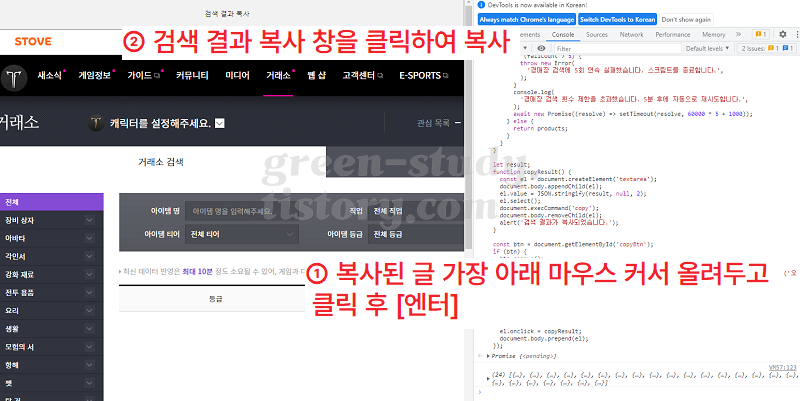The width and height of the screenshot is (800, 401).
Task: Click the Lost Ark round logo icon
Action: [x=14, y=79]
